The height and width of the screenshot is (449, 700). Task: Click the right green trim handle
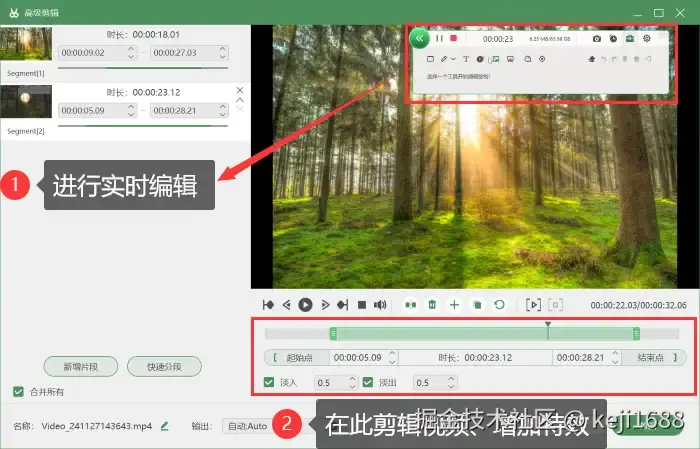[636, 333]
